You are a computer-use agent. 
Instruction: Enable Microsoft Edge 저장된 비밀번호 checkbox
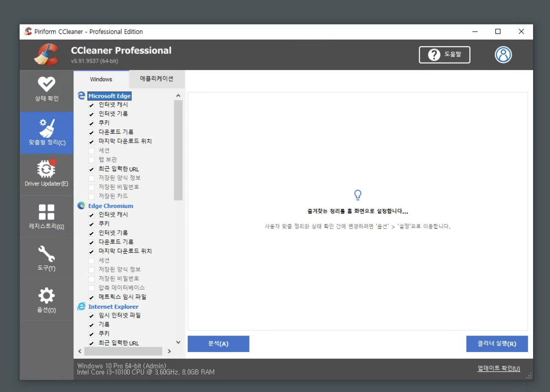click(91, 187)
